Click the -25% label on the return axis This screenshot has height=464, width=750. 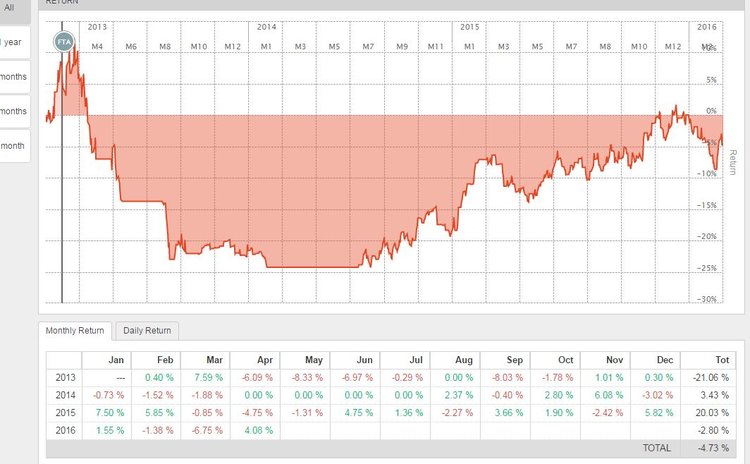tap(708, 268)
